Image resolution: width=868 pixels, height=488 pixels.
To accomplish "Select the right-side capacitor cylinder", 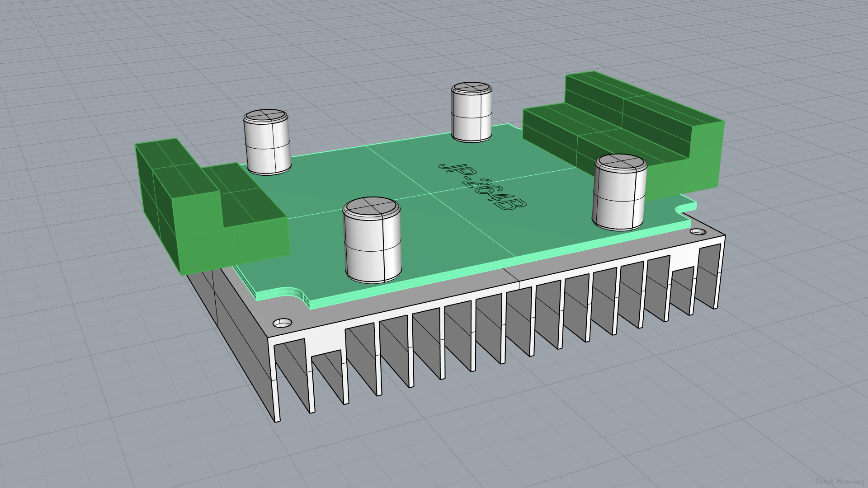I will (619, 192).
